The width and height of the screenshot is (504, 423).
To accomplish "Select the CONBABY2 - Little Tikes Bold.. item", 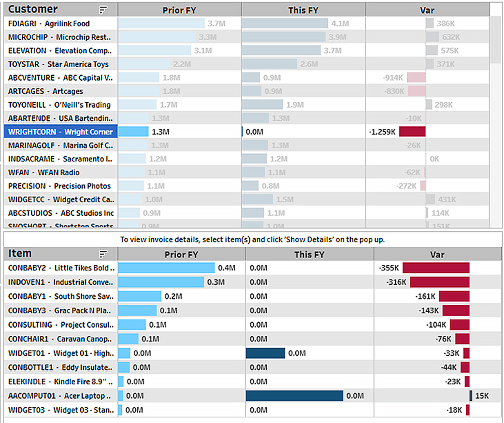I will point(61,268).
